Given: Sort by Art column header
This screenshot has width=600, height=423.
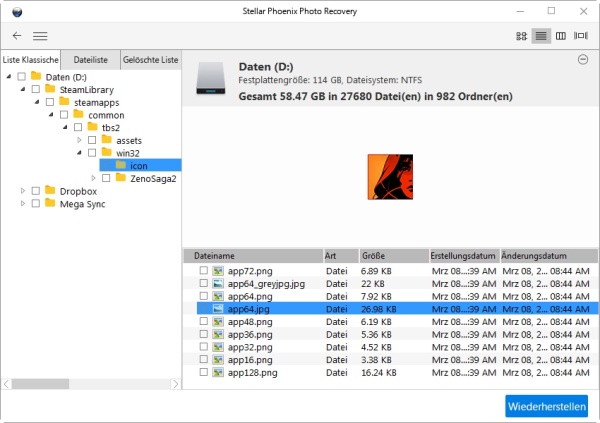Looking at the screenshot, I should pos(341,256).
